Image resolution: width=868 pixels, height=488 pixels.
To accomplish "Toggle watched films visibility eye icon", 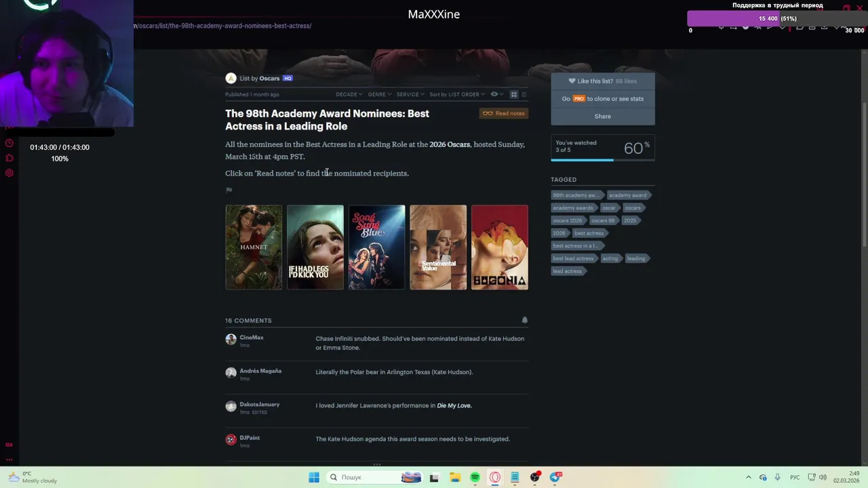I will 496,94.
